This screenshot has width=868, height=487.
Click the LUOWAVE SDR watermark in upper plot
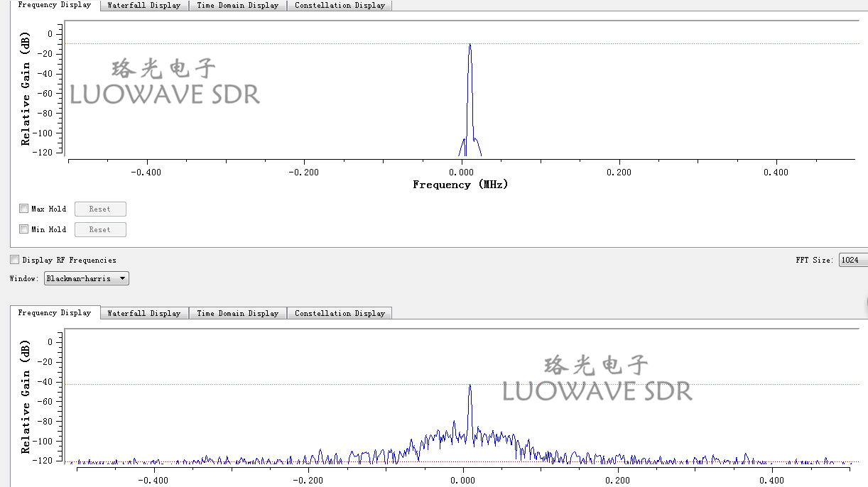click(165, 94)
